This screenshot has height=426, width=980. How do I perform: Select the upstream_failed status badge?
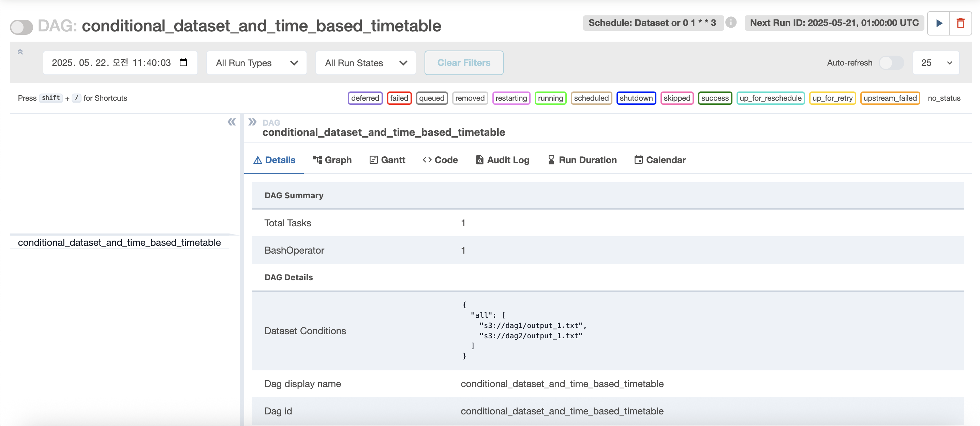coord(890,98)
